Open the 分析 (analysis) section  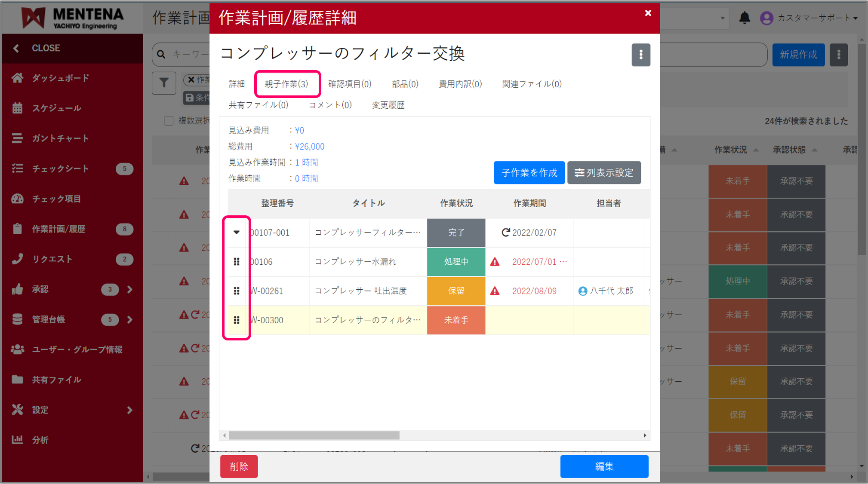point(41,440)
